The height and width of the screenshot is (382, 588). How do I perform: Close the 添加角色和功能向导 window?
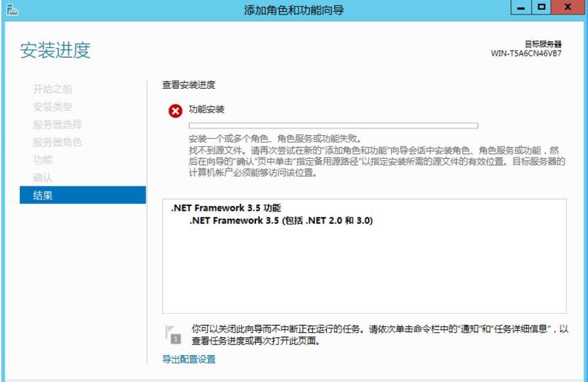(x=568, y=7)
